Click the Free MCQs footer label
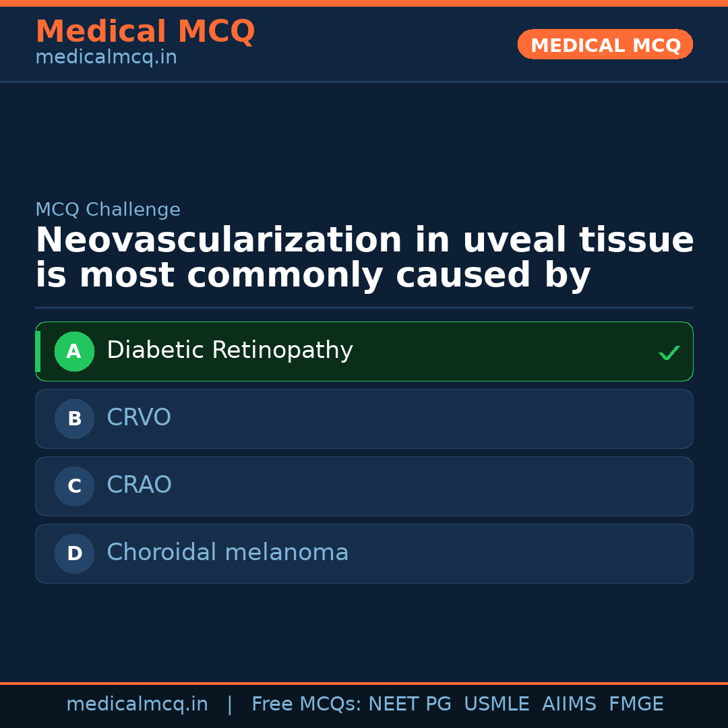Image resolution: width=728 pixels, height=728 pixels. click(306, 704)
